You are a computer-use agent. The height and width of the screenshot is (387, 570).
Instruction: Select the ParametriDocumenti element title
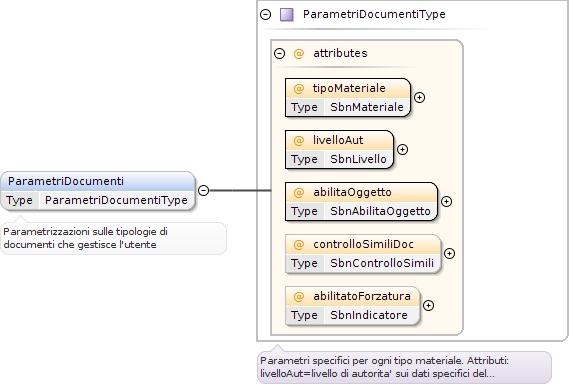click(66, 181)
